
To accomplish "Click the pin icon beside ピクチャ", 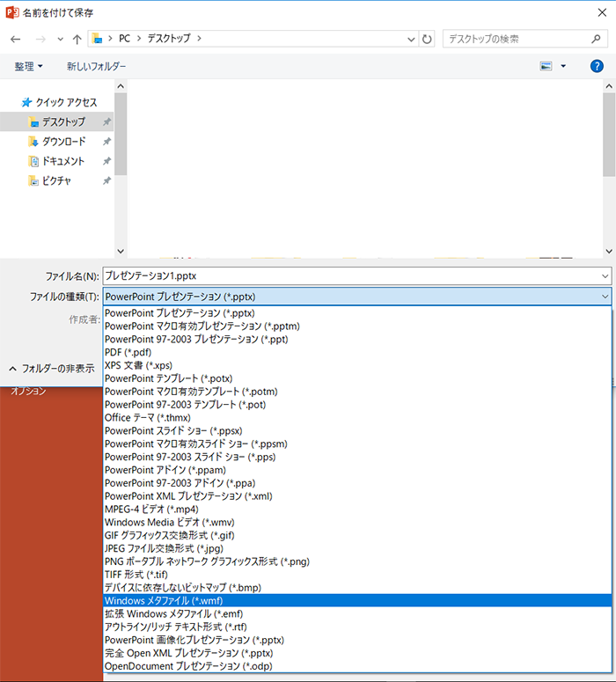I will pyautogui.click(x=106, y=180).
